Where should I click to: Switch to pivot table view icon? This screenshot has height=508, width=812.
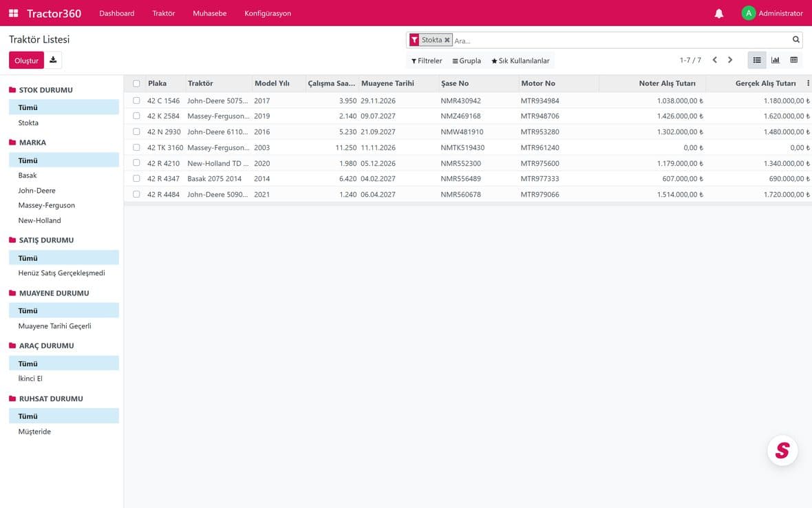(x=793, y=60)
